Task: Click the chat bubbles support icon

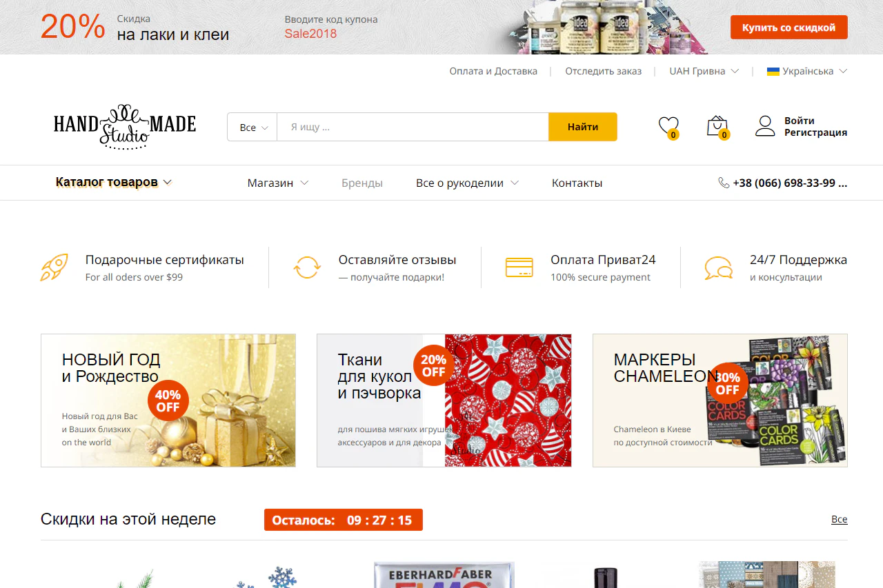Action: click(x=718, y=267)
